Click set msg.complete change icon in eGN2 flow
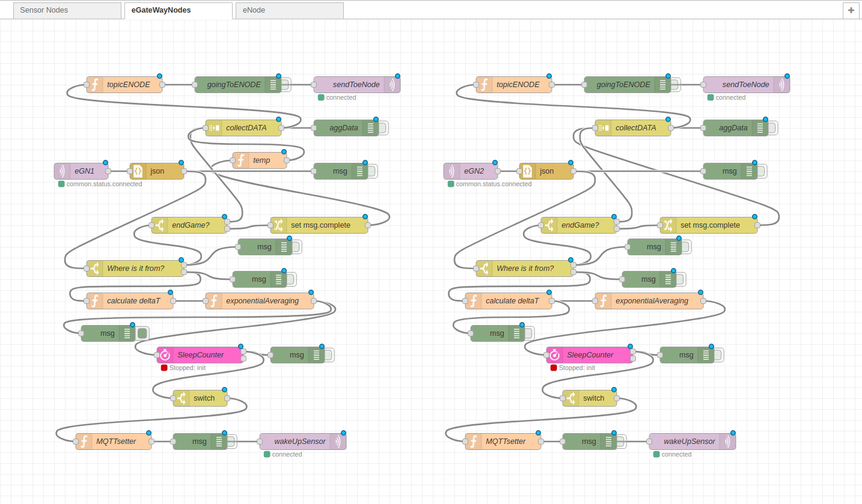The image size is (862, 504). pyautogui.click(x=668, y=225)
